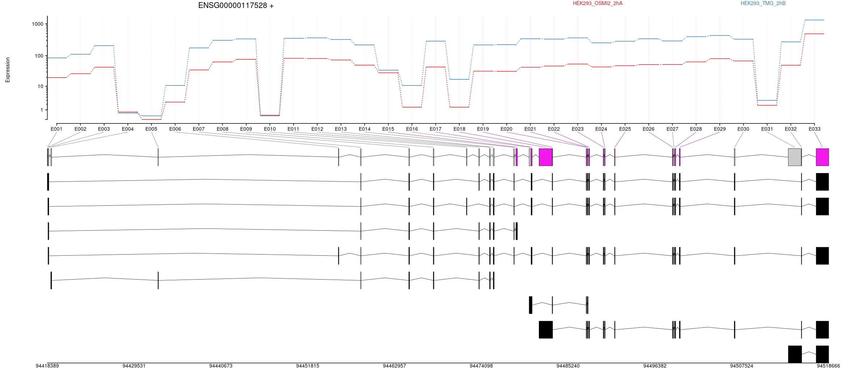Click the y-axis tick label 10
Viewport: 868px width, 373px height.
click(40, 86)
